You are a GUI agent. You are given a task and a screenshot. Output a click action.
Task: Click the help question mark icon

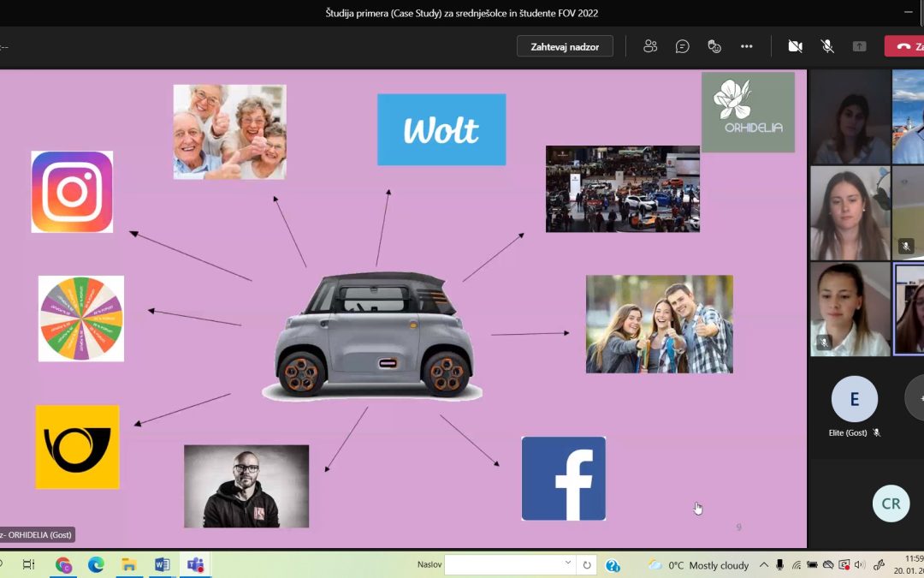tap(613, 565)
